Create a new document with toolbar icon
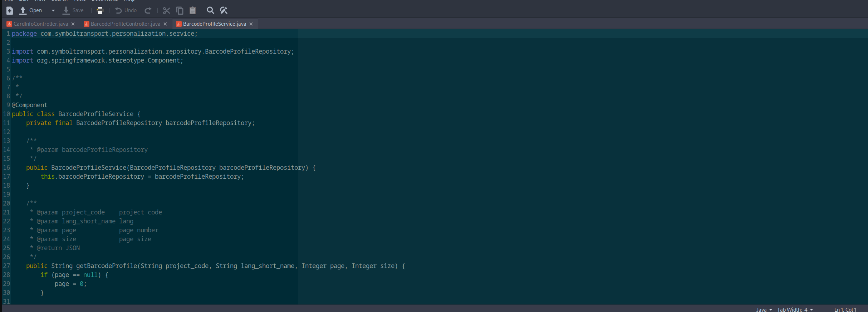Viewport: 868px width, 312px height. pos(10,11)
